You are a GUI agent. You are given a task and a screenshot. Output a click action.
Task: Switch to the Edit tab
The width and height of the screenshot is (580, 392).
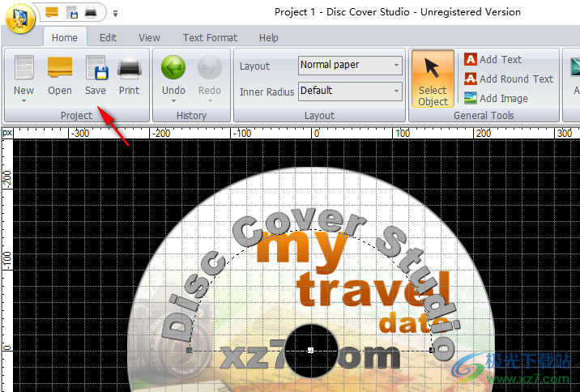coord(108,38)
